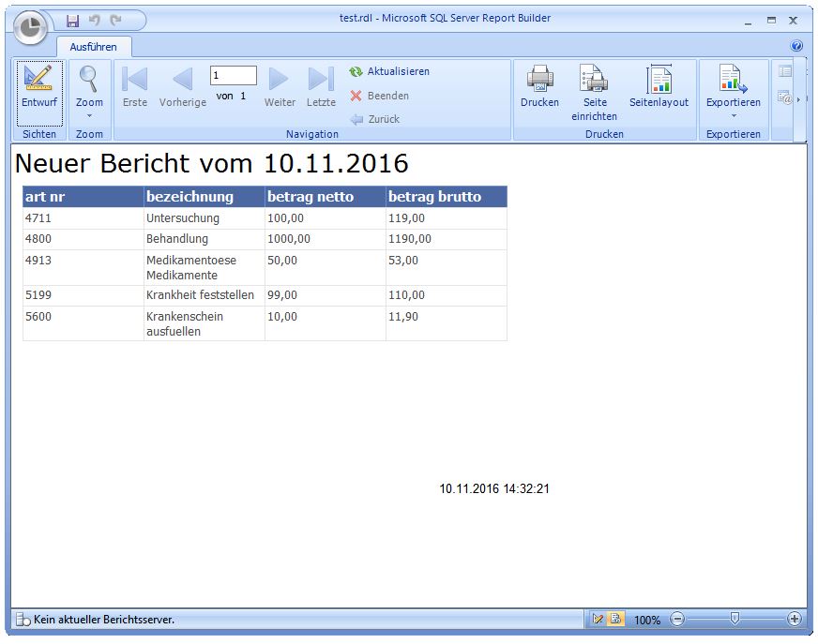Viewport: 818px width, 644px height.
Task: Click zoom in plus button in status bar
Action: pyautogui.click(x=795, y=619)
